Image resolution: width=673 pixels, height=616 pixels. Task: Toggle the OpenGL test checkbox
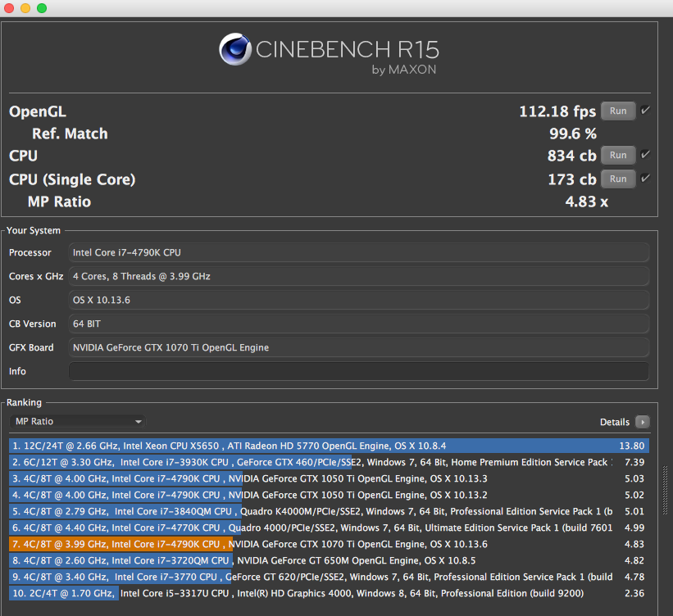tap(645, 111)
